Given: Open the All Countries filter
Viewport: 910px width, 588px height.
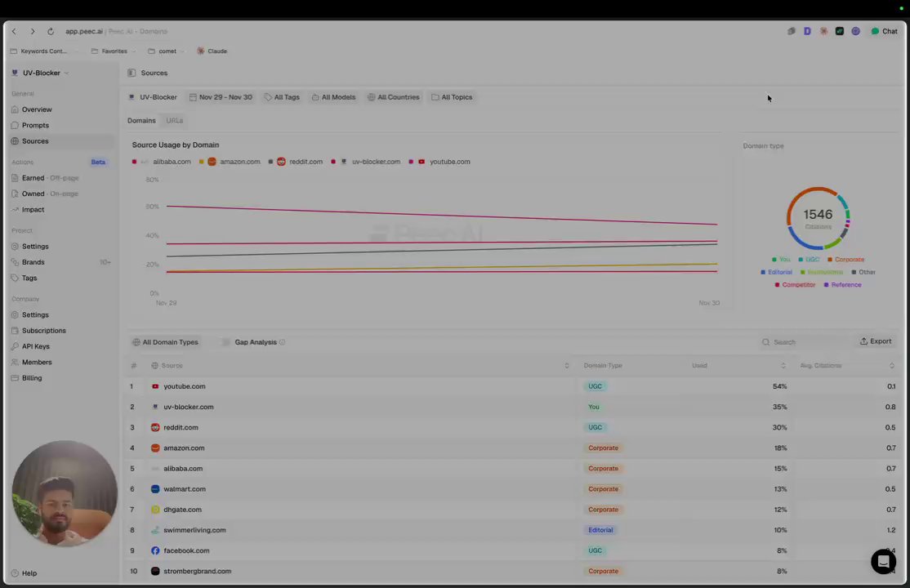Looking at the screenshot, I should coord(394,97).
